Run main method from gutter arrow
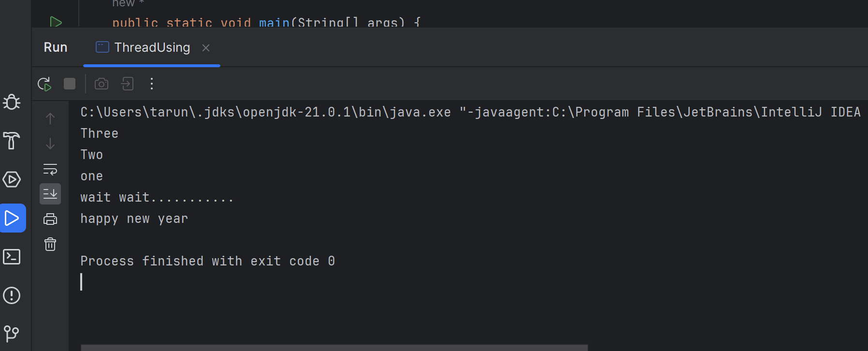This screenshot has width=868, height=351. (x=56, y=22)
